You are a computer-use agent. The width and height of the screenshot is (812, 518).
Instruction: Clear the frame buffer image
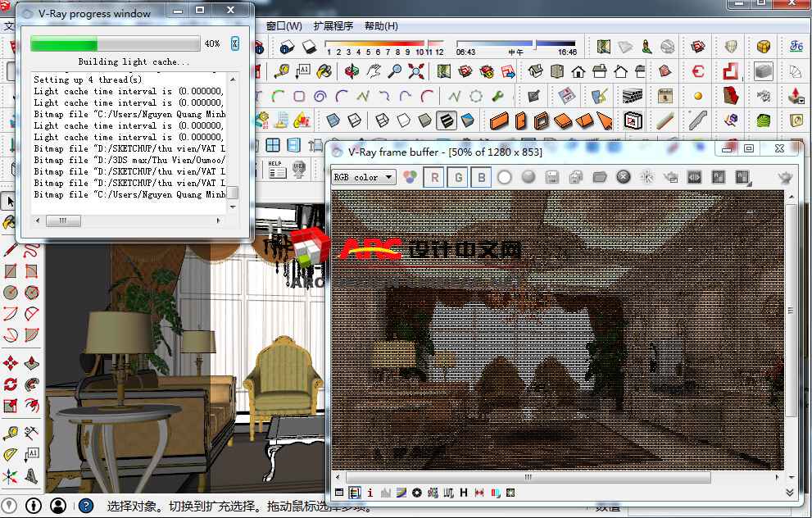(x=624, y=178)
